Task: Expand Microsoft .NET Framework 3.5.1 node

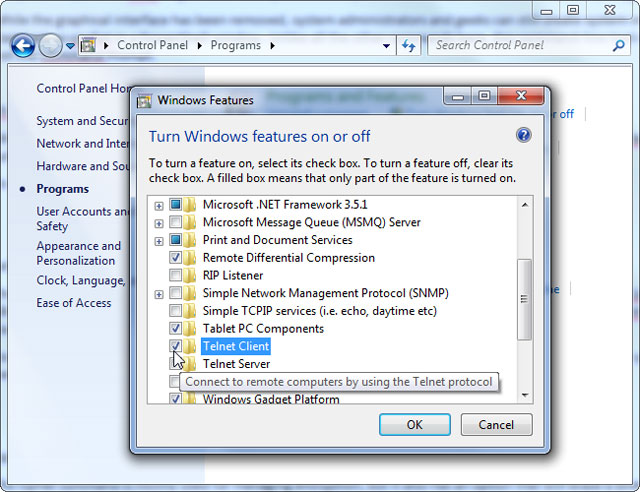Action: pos(159,206)
